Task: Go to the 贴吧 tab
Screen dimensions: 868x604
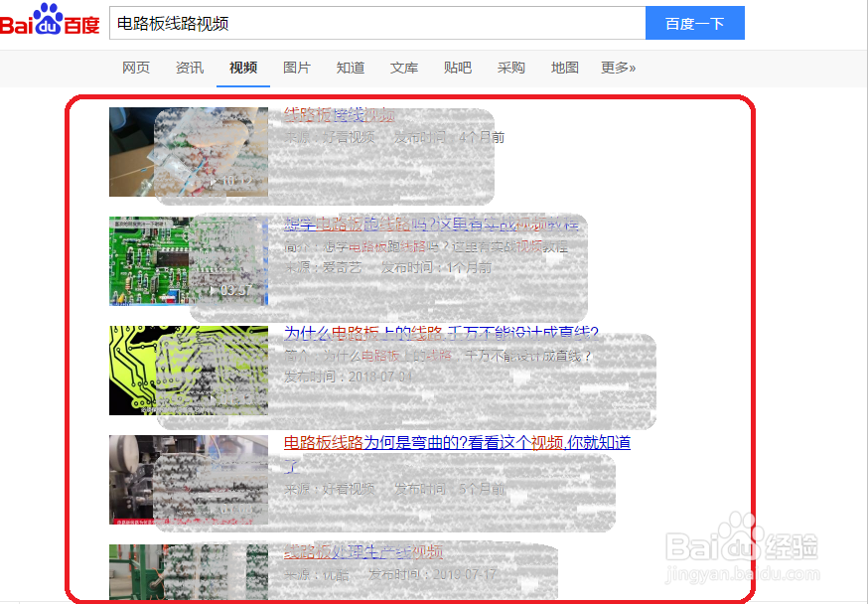Action: click(457, 68)
